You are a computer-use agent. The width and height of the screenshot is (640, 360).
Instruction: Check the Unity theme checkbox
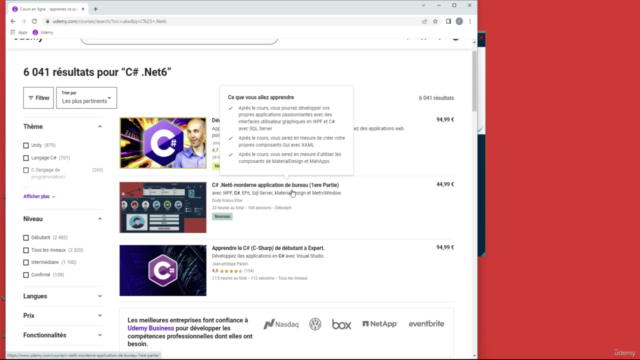[x=26, y=145]
